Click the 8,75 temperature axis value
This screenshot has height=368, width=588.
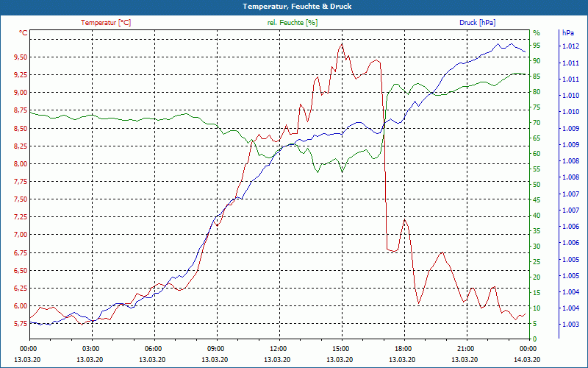21,110
